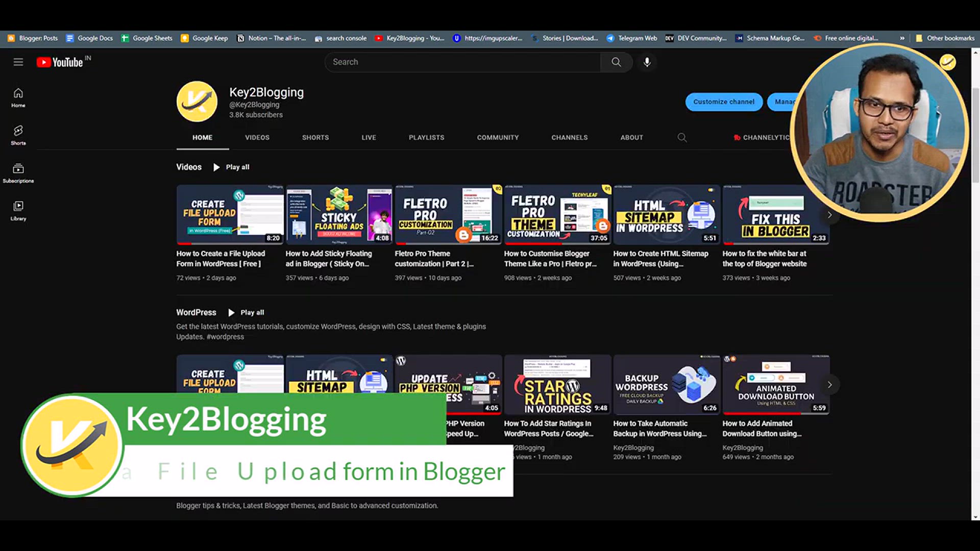Open Fletro Pro Theme Customization 37:05 thumbnail
980x551 pixels.
558,215
